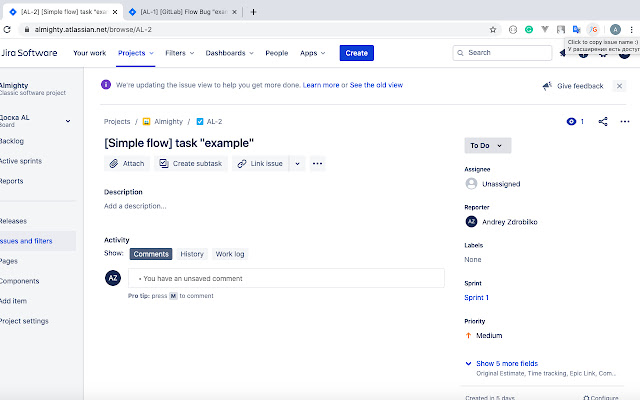Close the AL-2 browser tab

pos(115,12)
